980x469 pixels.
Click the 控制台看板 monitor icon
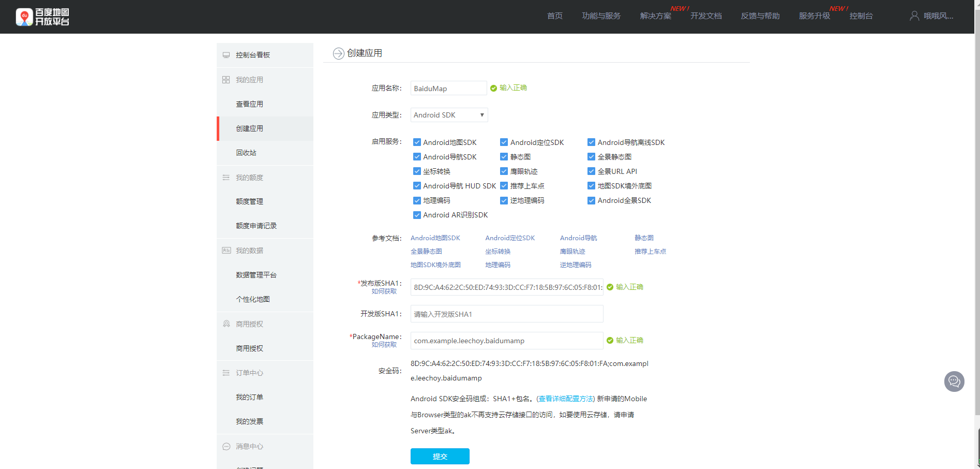click(226, 55)
